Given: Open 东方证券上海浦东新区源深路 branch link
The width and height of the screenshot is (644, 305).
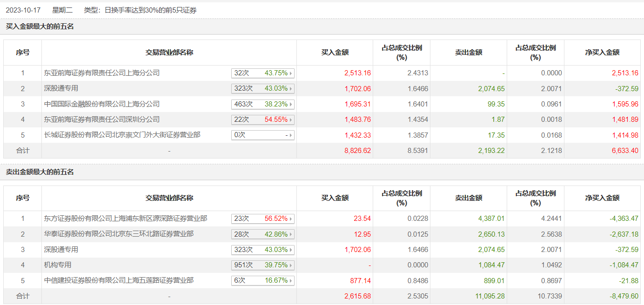Looking at the screenshot, I should [126, 219].
